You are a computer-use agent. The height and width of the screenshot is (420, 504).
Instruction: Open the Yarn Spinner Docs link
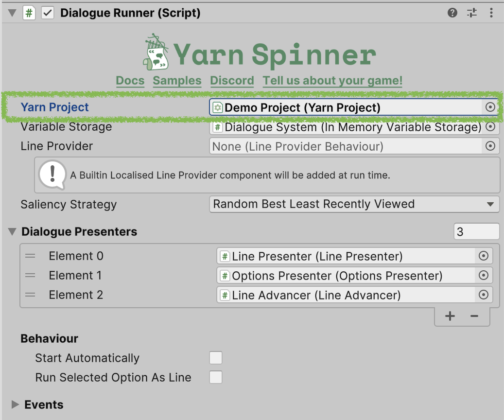click(130, 81)
